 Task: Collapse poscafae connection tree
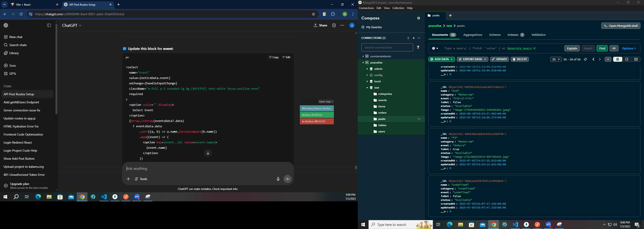click(x=363, y=62)
